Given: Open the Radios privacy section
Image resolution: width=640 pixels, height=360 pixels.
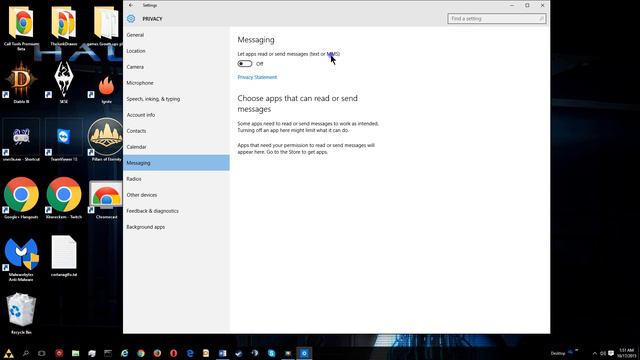Looking at the screenshot, I should (176, 179).
